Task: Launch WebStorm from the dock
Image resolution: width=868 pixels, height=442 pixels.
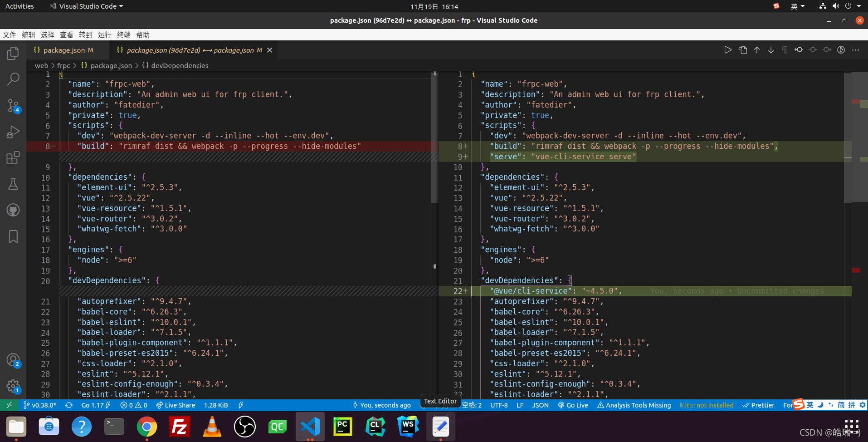Action: coord(408,427)
